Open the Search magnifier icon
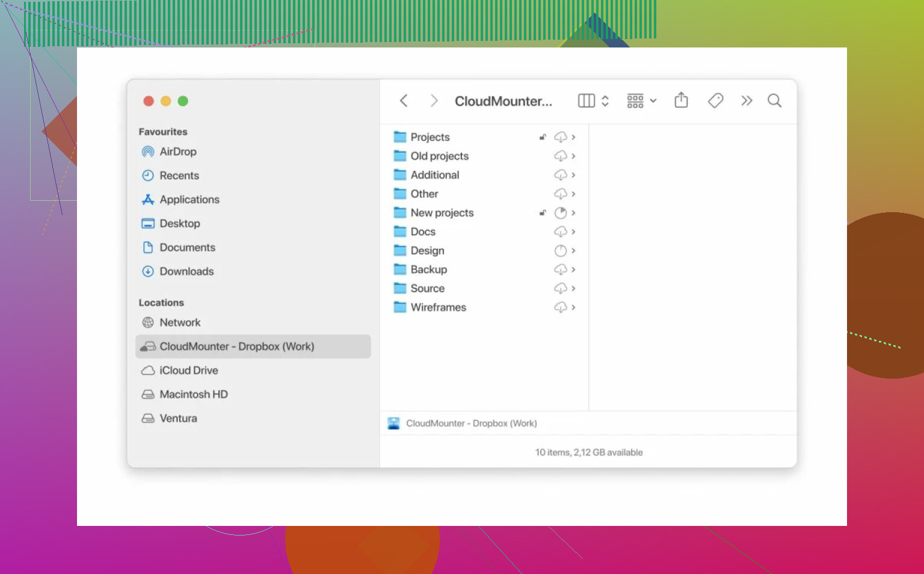This screenshot has height=574, width=924. [774, 101]
